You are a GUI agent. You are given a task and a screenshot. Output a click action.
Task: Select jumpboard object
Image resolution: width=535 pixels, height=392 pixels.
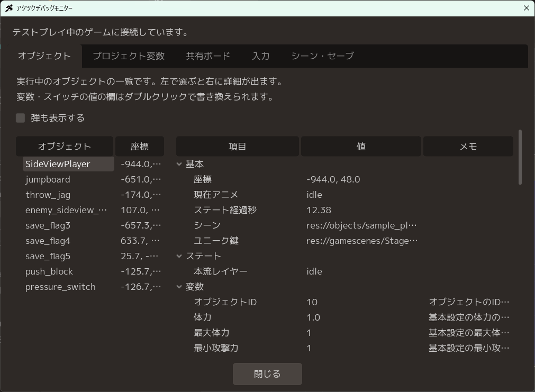[48, 179]
